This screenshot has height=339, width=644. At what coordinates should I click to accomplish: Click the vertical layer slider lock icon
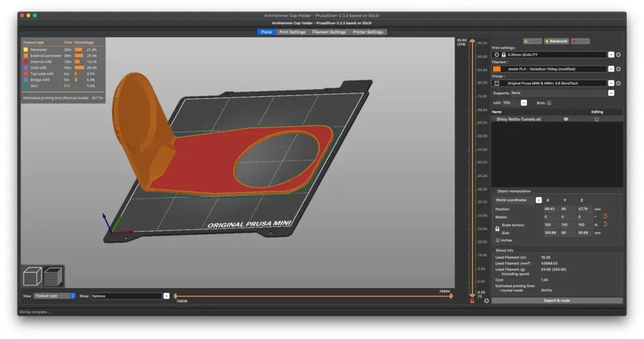coord(472,301)
